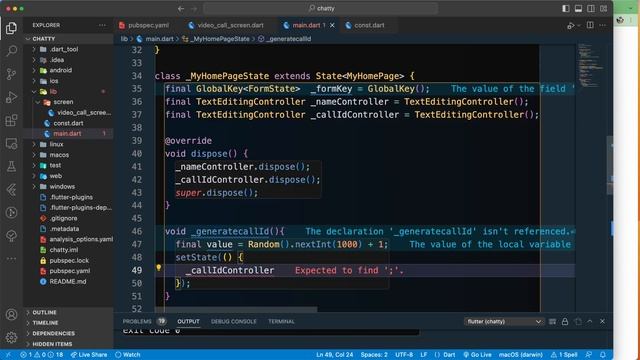Select the OUTPUT panel tab
640x360 pixels.
coord(189,322)
